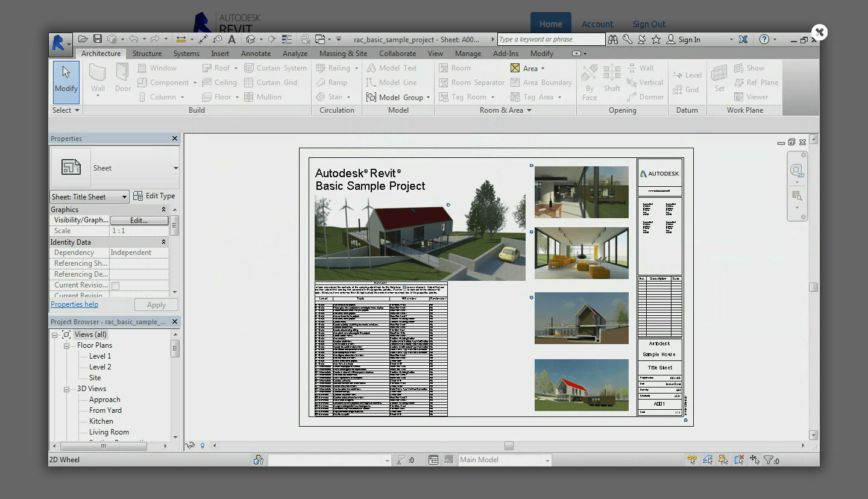Open Default 3D View house icon

coord(251,39)
